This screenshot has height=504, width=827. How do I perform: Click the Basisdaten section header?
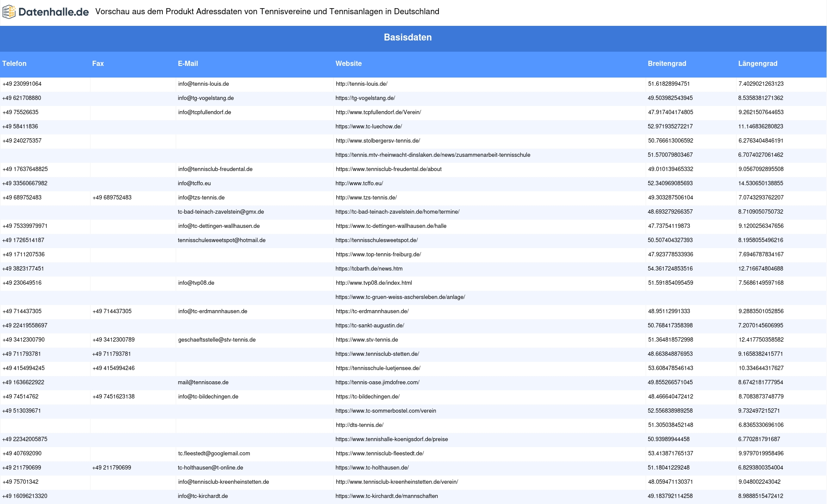408,37
